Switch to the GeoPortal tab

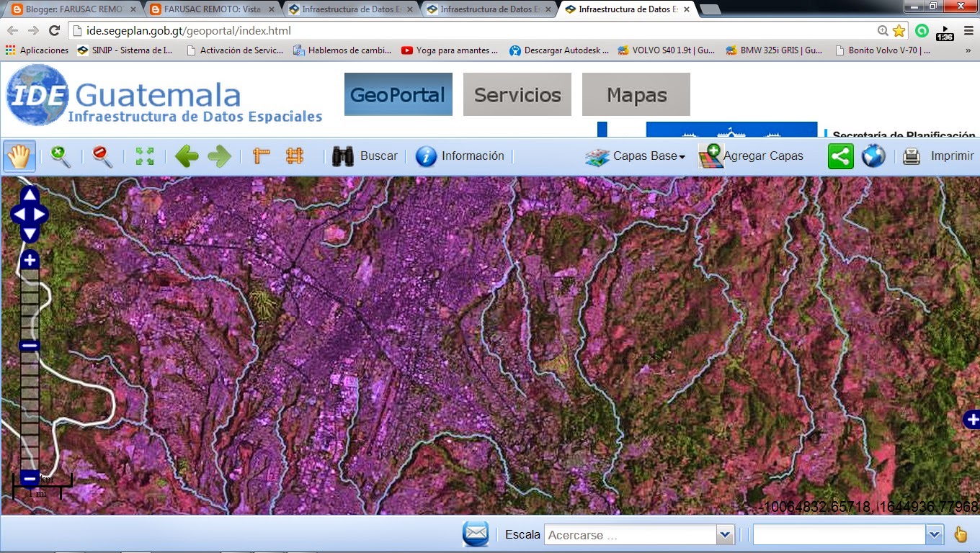click(398, 94)
